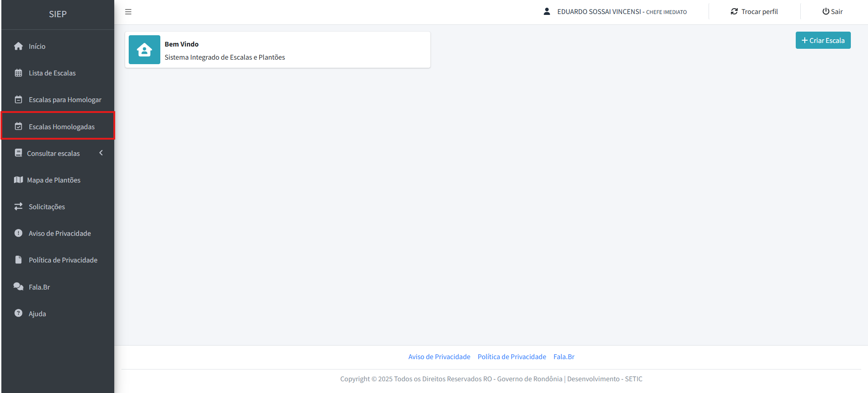
Task: Click the home icon beside Início
Action: point(19,46)
